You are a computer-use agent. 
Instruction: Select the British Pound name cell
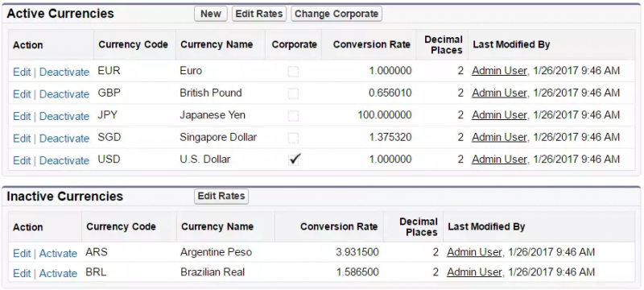[x=211, y=93]
